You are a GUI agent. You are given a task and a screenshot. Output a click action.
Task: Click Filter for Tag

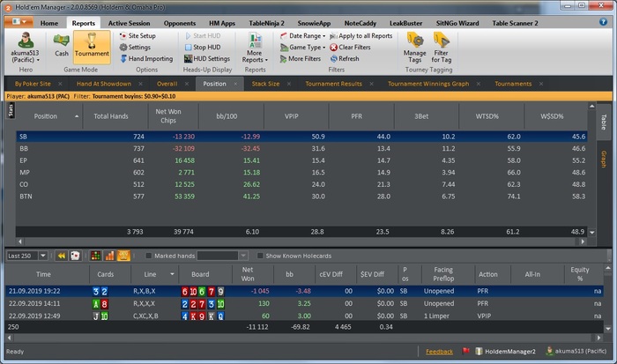click(441, 48)
